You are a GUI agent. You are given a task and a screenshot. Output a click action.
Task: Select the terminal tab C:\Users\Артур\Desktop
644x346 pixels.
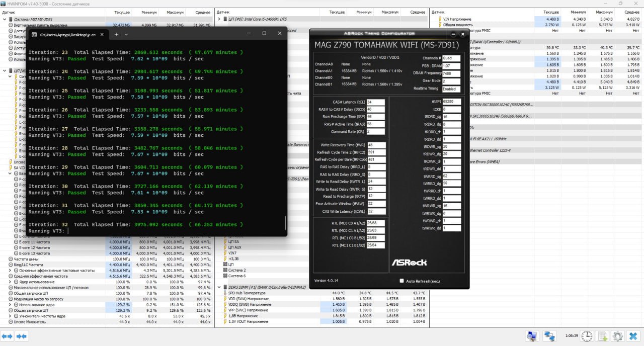(68, 34)
